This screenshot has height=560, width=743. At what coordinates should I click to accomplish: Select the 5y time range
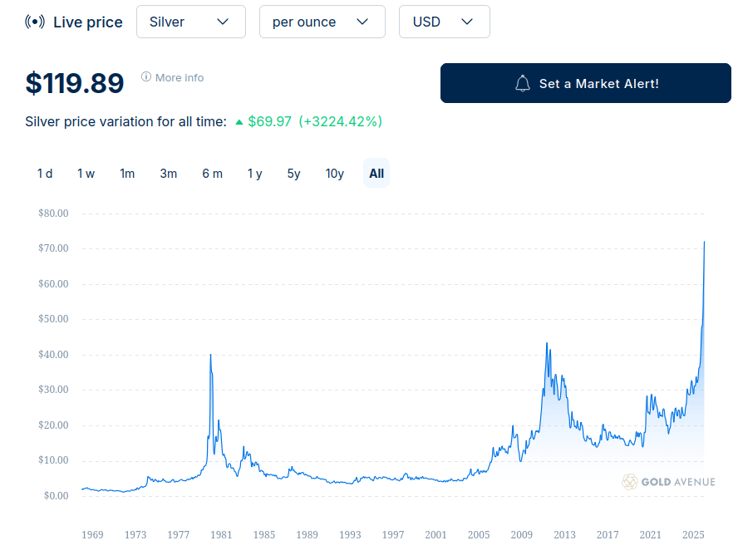pyautogui.click(x=293, y=173)
